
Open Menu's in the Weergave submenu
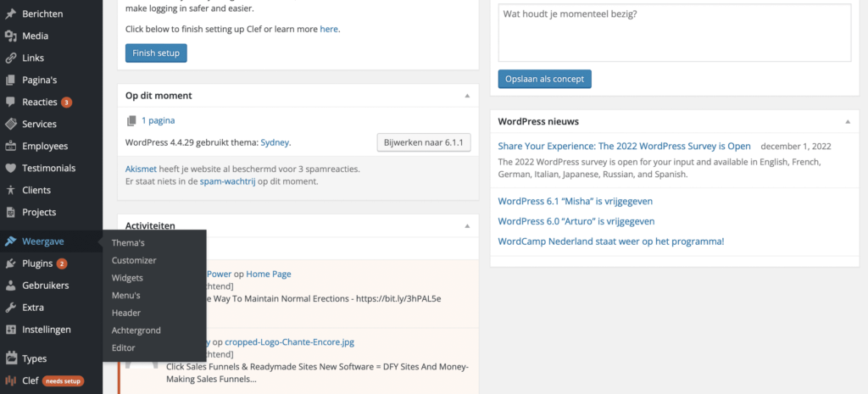click(x=125, y=296)
